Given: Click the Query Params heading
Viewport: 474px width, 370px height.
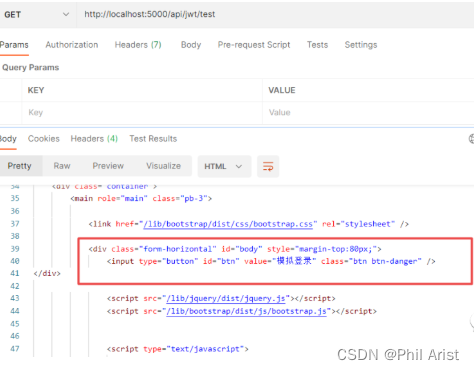Looking at the screenshot, I should coord(31,67).
